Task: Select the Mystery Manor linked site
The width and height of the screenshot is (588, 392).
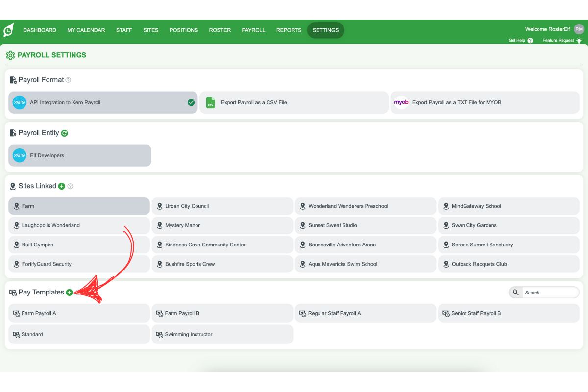Action: click(x=222, y=225)
